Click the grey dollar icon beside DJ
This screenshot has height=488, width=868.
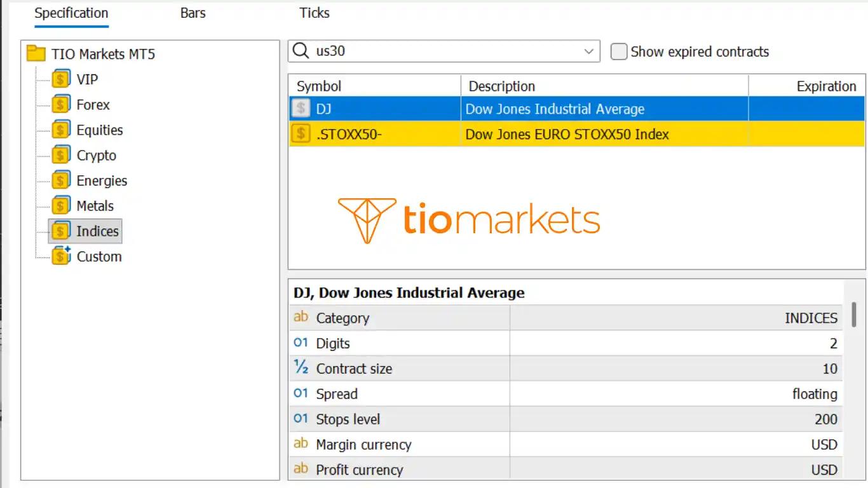(301, 109)
